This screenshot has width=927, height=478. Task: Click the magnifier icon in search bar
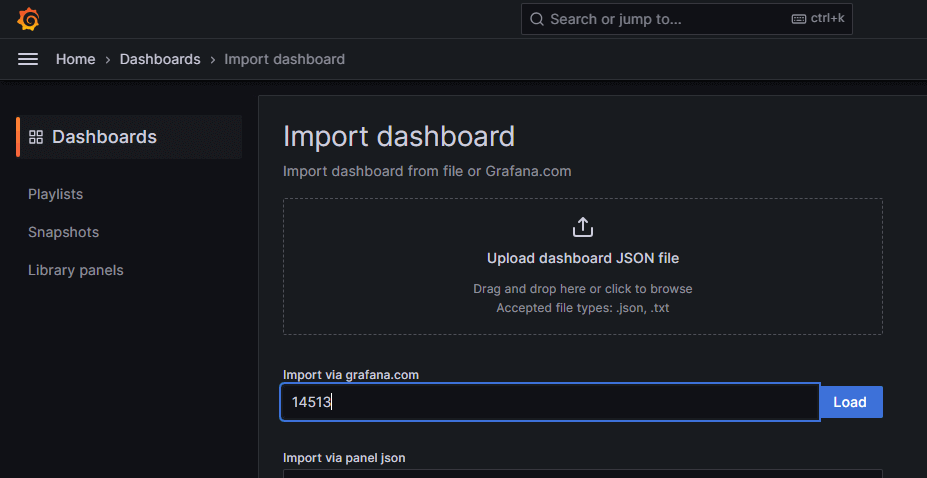[x=537, y=19]
